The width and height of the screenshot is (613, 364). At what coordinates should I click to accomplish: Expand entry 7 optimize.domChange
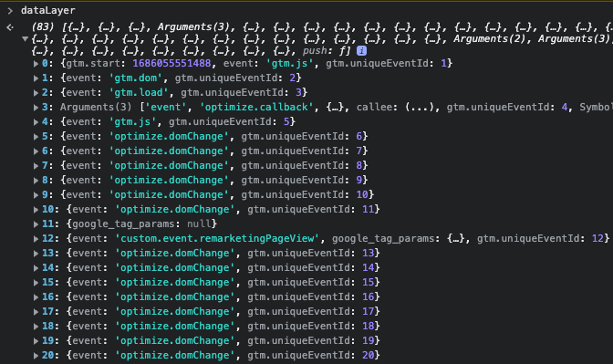pyautogui.click(x=36, y=166)
